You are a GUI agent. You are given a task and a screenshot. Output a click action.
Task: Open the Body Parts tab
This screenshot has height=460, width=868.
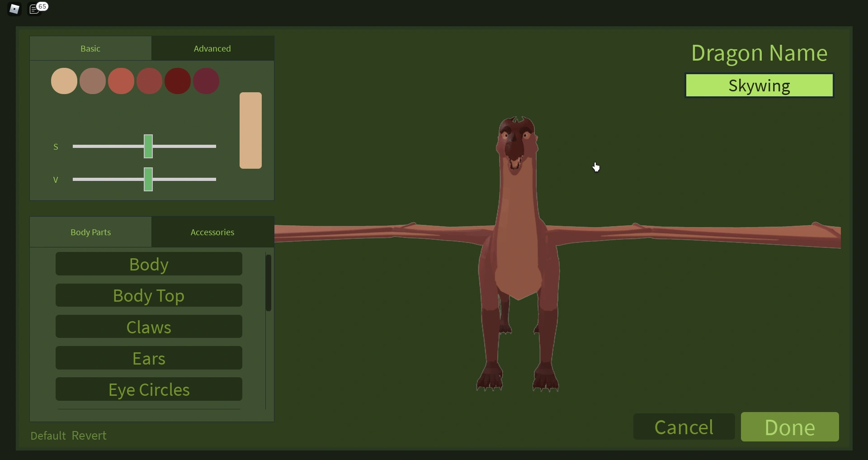point(90,232)
